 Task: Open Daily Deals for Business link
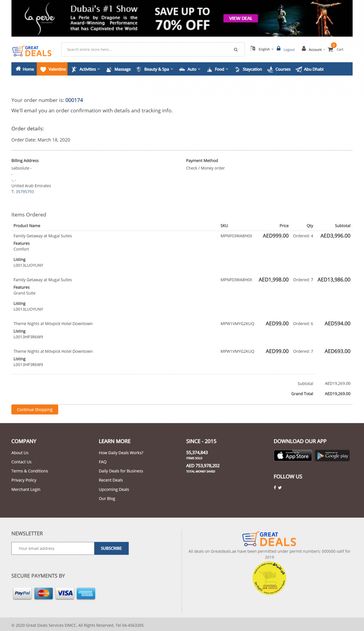[x=121, y=471]
